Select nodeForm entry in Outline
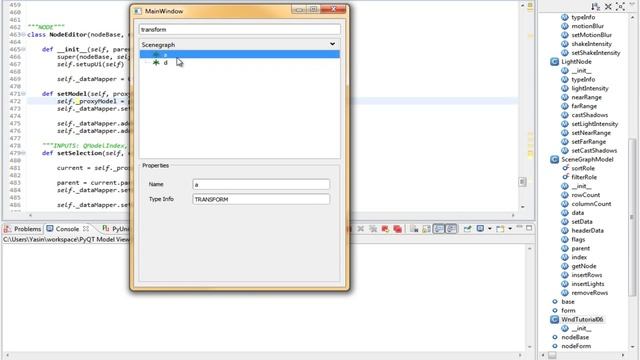The width and height of the screenshot is (640, 360). pyautogui.click(x=576, y=347)
